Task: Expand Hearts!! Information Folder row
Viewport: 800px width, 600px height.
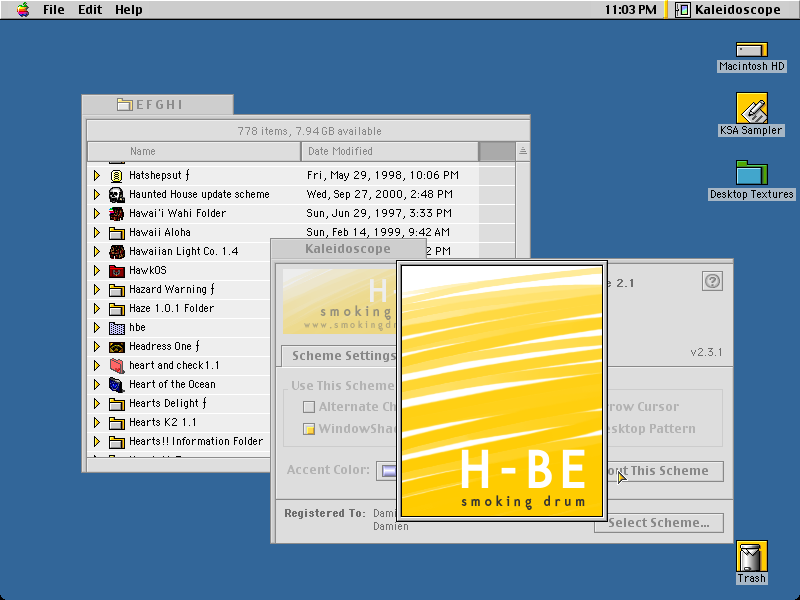Action: (97, 442)
